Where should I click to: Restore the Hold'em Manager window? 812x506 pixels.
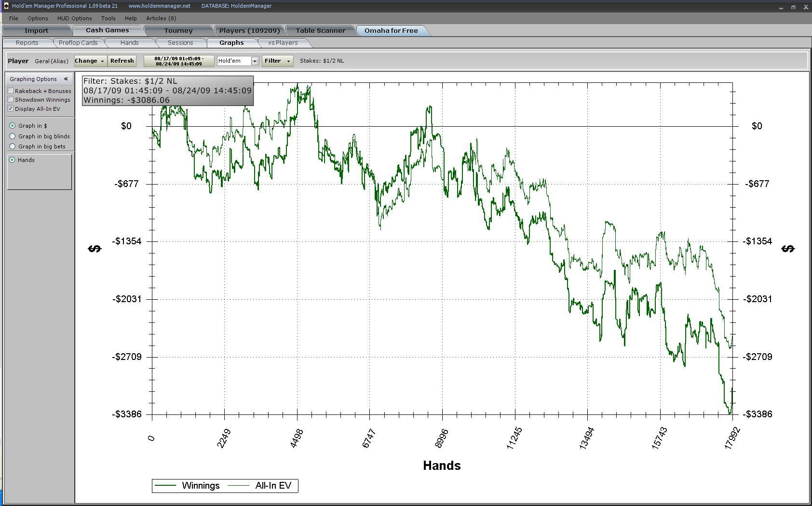click(x=793, y=7)
